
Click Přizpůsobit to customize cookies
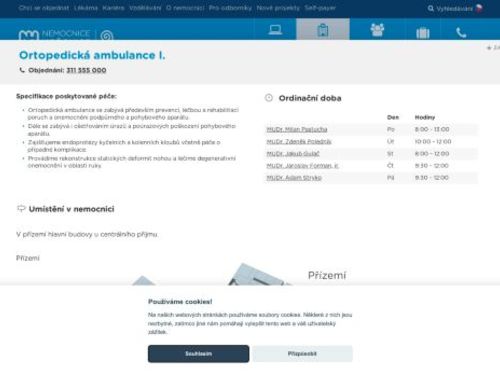[302, 353]
